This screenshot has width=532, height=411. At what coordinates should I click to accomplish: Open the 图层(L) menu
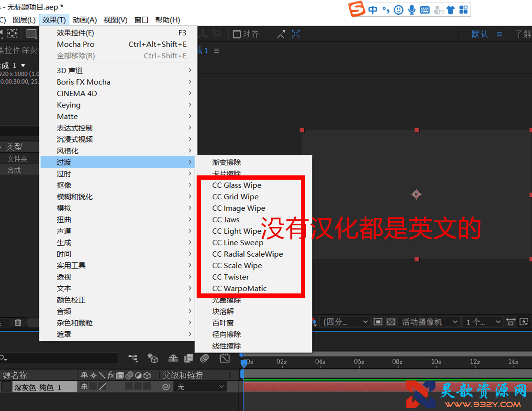pos(24,20)
